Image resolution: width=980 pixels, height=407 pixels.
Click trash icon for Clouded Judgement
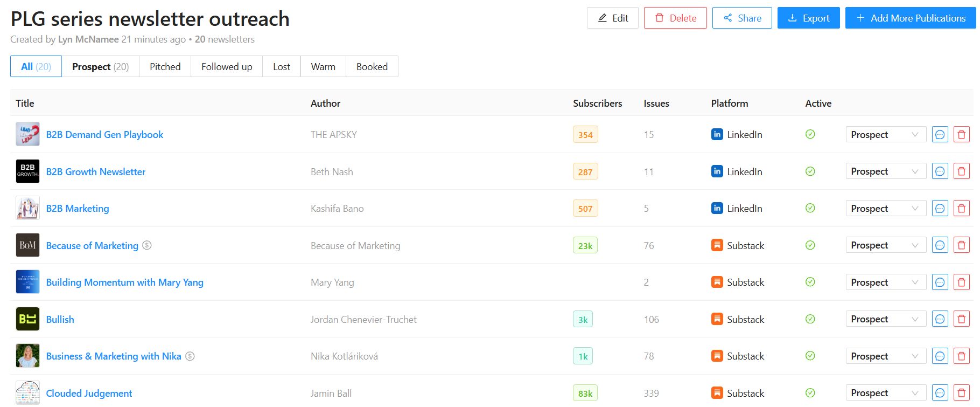pos(962,393)
